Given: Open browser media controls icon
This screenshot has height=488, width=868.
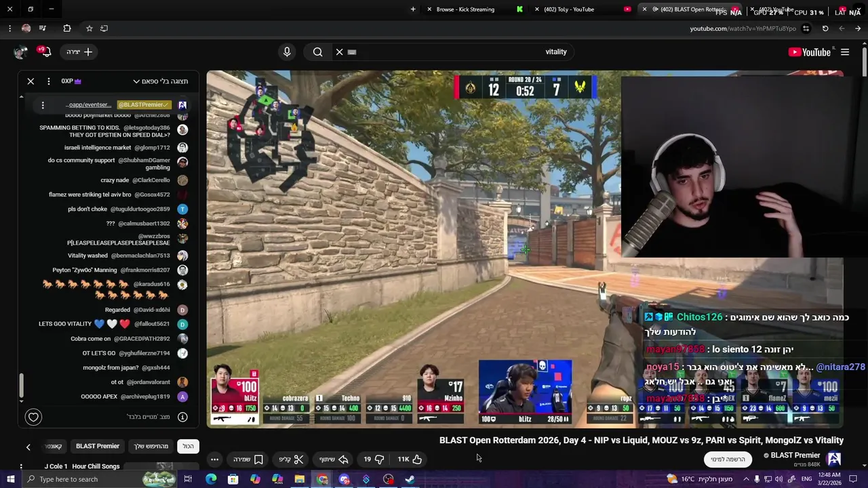Looking at the screenshot, I should pyautogui.click(x=43, y=28).
